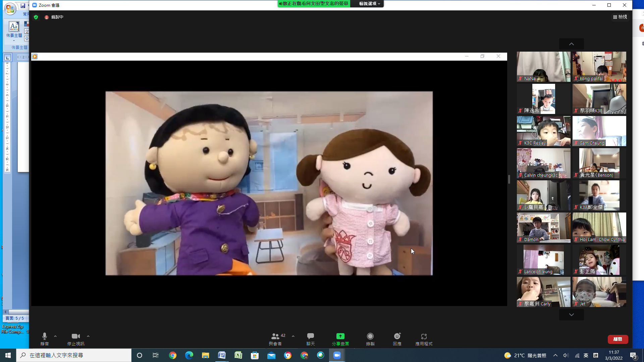Open Task View on taskbar

pos(156,355)
